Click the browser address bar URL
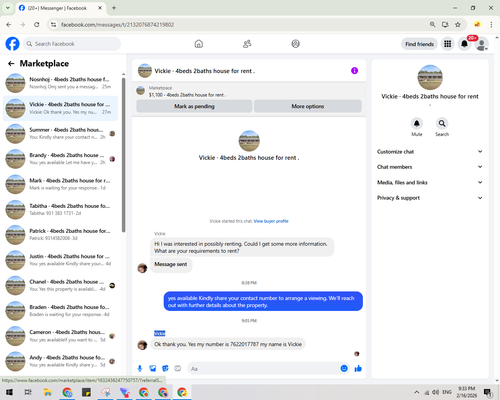 [117, 25]
